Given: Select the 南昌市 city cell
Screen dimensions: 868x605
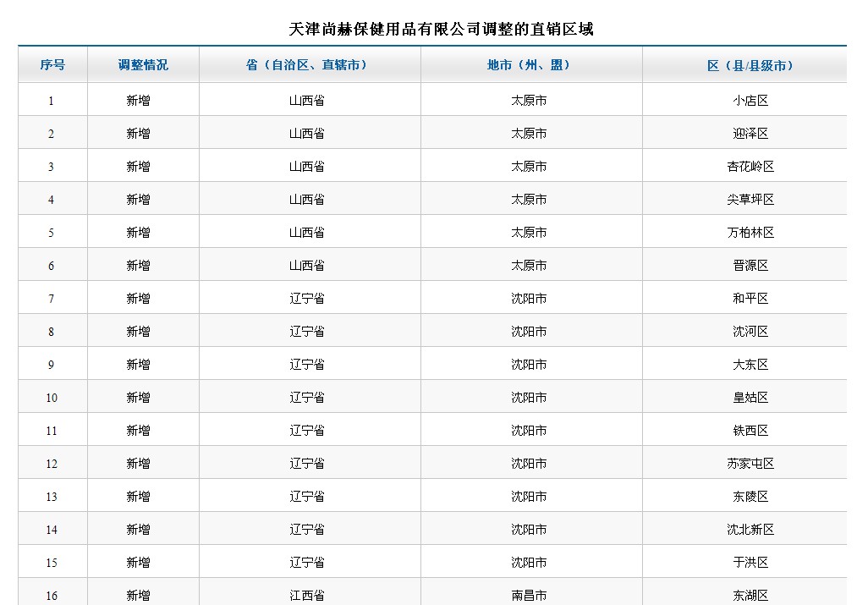Looking at the screenshot, I should point(529,596).
